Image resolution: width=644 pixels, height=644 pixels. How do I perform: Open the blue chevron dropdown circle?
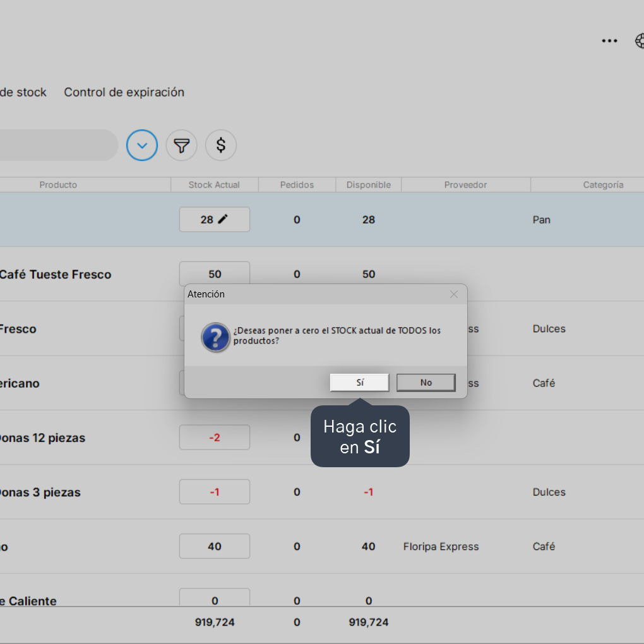point(142,145)
